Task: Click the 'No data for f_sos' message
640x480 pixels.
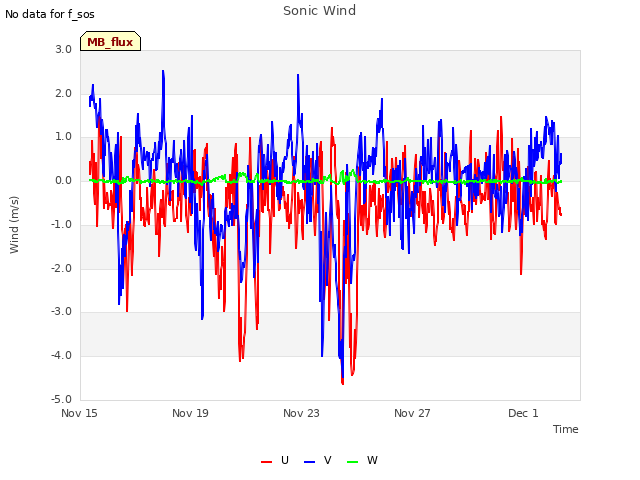Action: tap(50, 14)
